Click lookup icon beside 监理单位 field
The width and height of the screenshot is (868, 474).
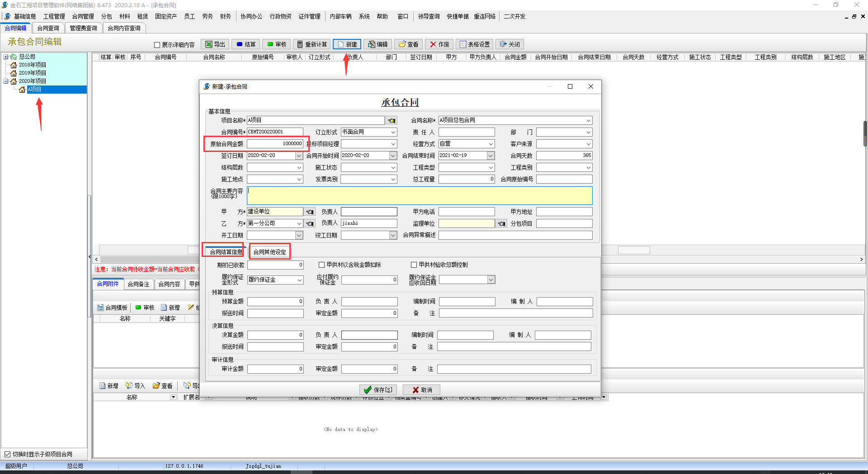pos(501,223)
